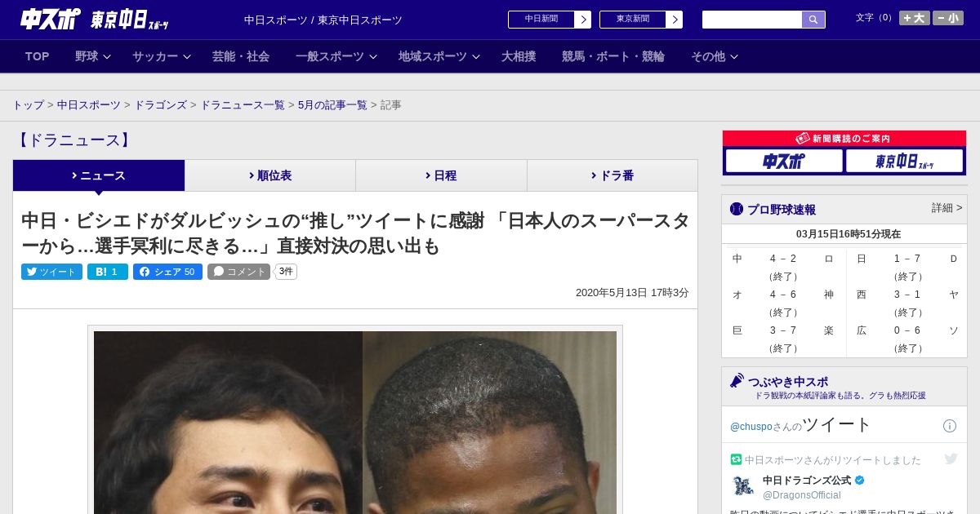The height and width of the screenshot is (514, 980).
Task: Click the search magnifier button
Action: tap(813, 20)
